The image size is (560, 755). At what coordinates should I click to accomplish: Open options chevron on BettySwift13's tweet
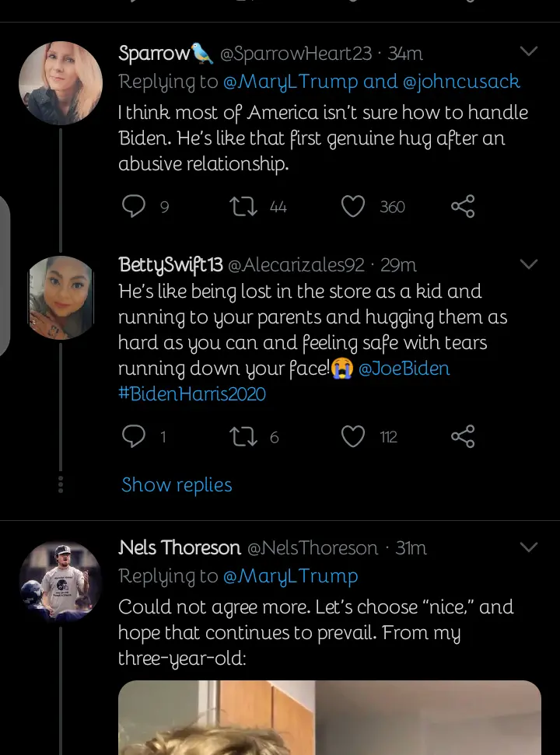click(x=528, y=264)
